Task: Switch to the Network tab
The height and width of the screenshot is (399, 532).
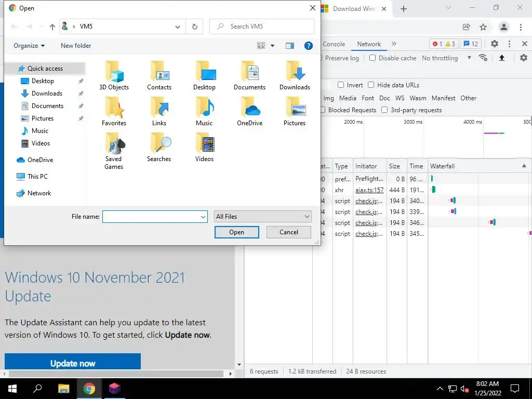Action: (x=369, y=44)
